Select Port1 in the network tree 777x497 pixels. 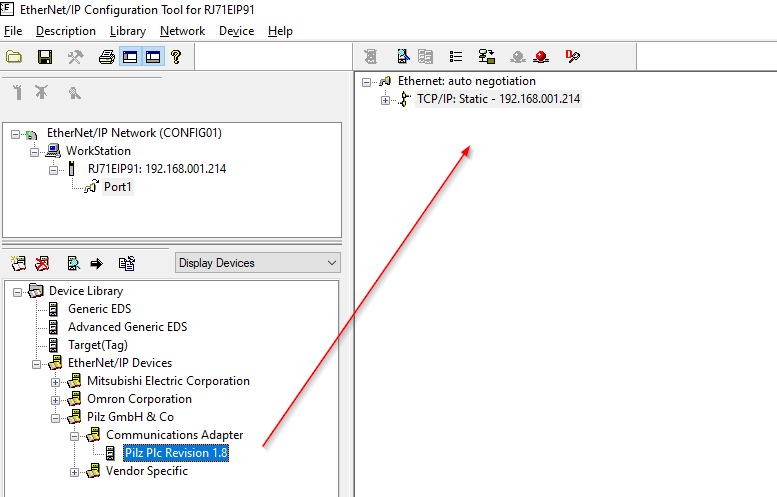117,187
